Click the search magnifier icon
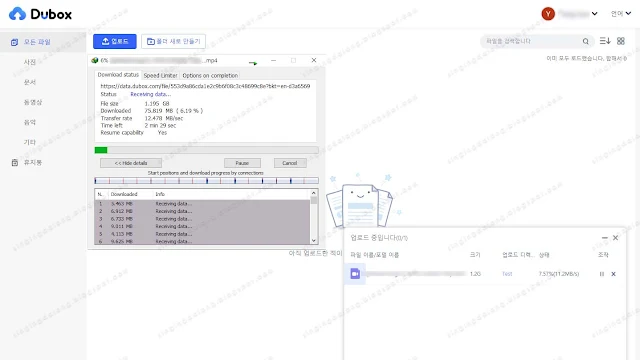This screenshot has width=640, height=360. (x=586, y=41)
